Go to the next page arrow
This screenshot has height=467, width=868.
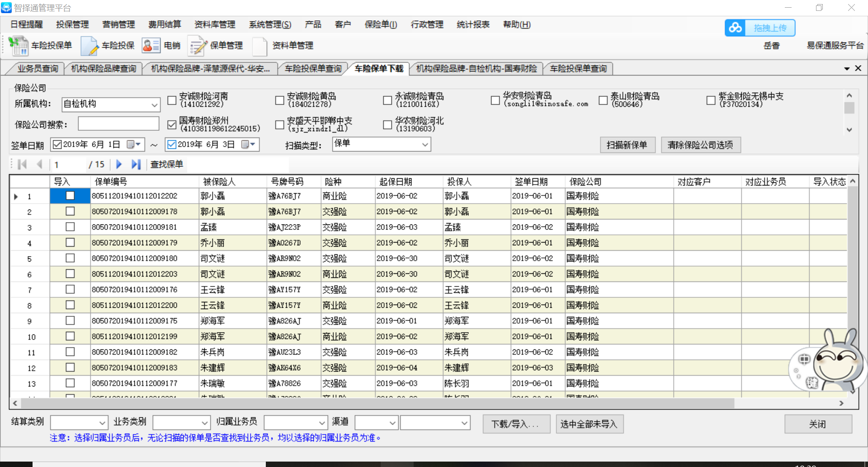[x=119, y=164]
